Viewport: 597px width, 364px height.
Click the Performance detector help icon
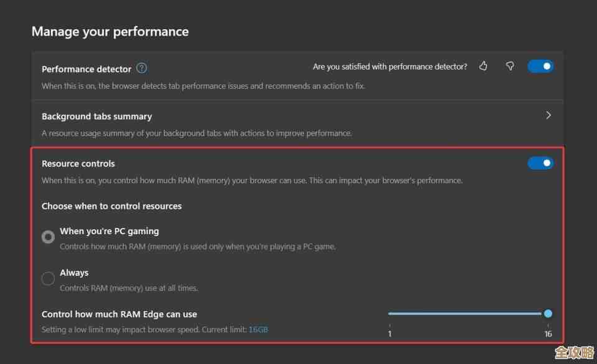click(142, 68)
